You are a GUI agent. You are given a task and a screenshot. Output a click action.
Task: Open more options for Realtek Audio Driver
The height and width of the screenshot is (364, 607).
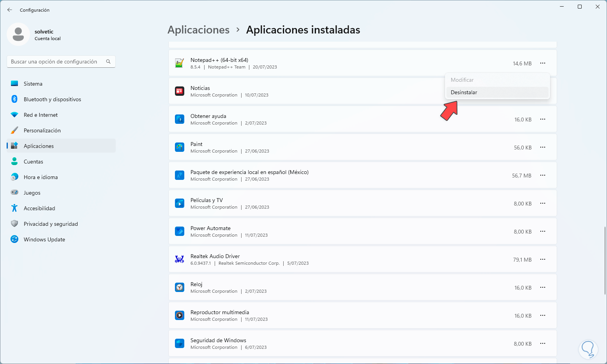coord(543,259)
